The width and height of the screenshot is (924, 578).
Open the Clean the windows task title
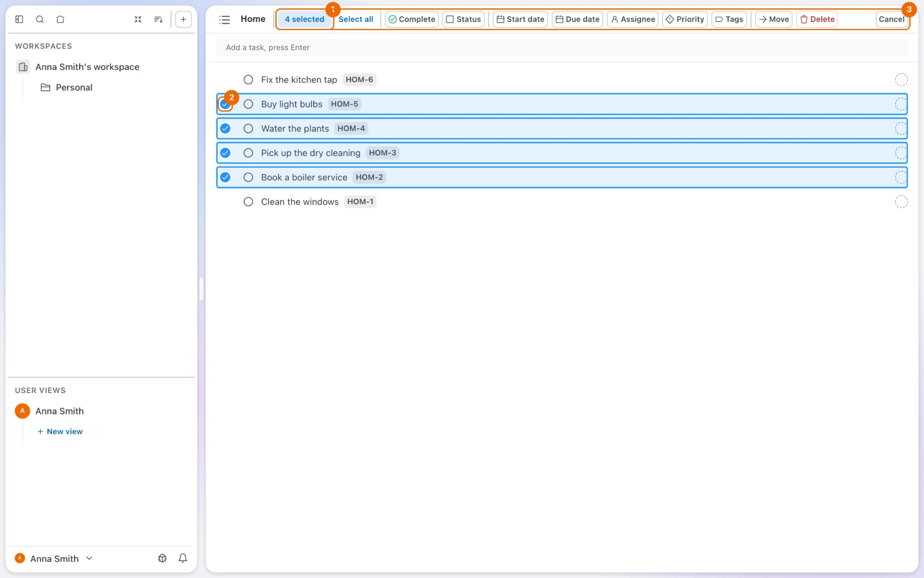click(x=300, y=202)
